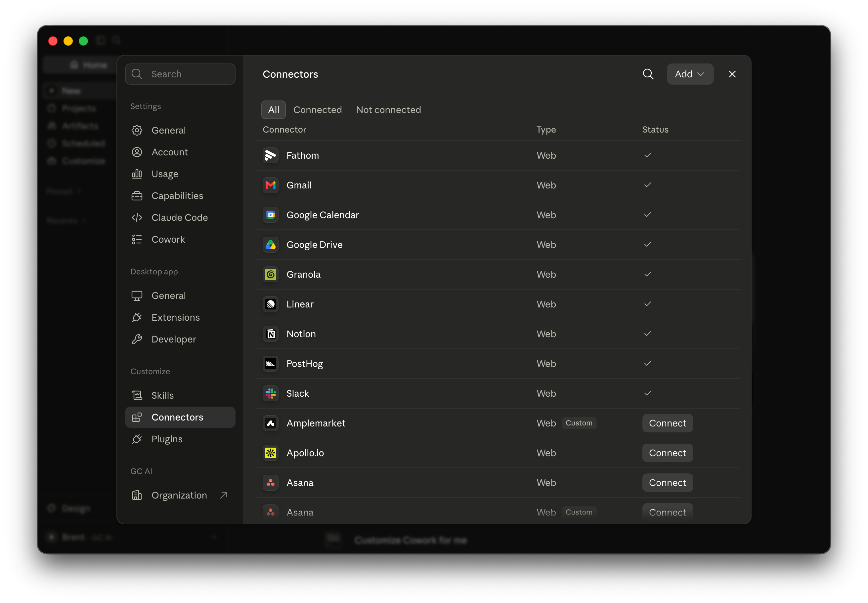Switch to the Not connected tab
This screenshot has height=603, width=868.
pyautogui.click(x=388, y=110)
